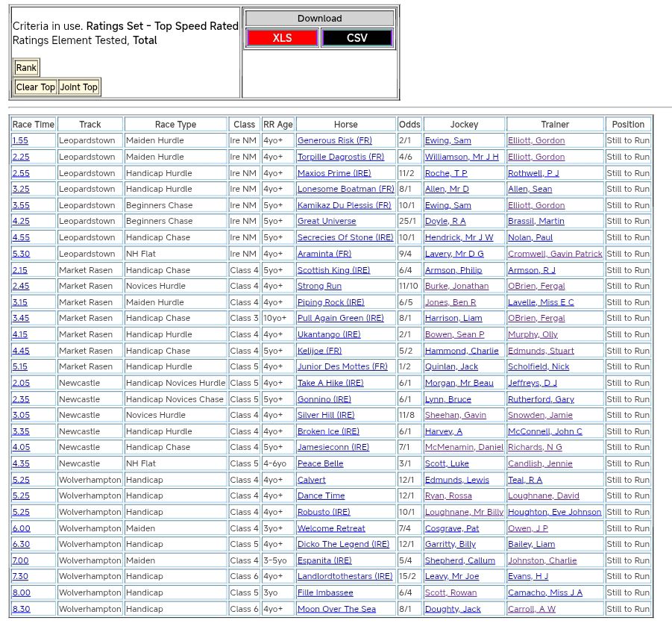
Task: Click trainer Houghton, Eve Johnson
Action: (x=554, y=513)
